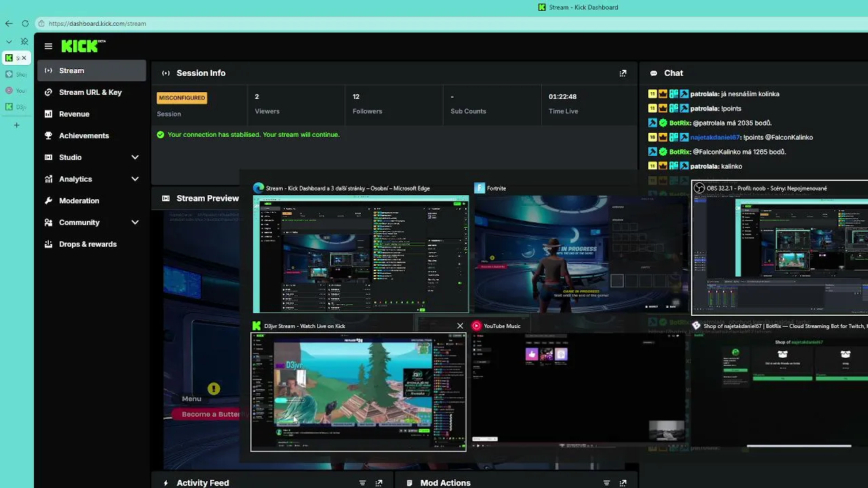Click the YouTube Music icon in the switcher
The image size is (868, 488).
pyautogui.click(x=477, y=326)
